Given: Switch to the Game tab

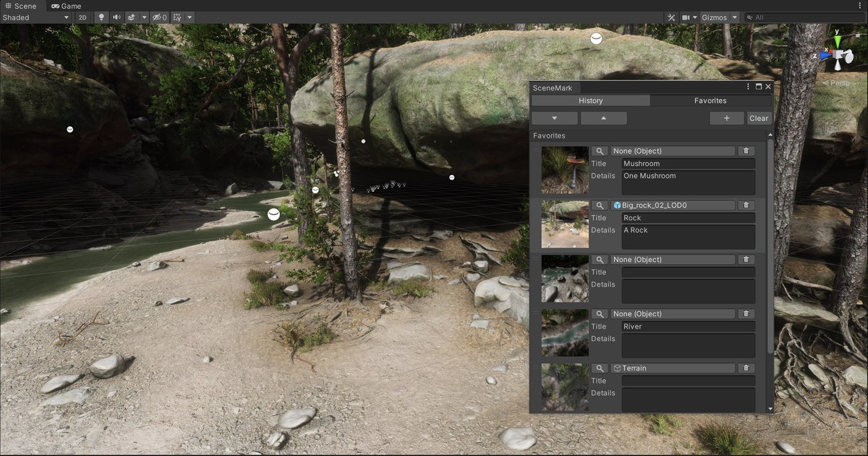Looking at the screenshot, I should coord(66,6).
